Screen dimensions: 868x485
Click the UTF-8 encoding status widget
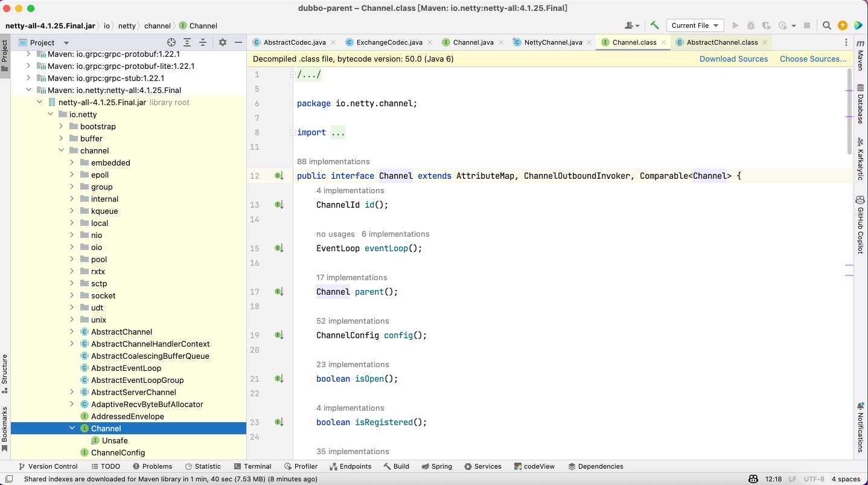[x=813, y=479]
